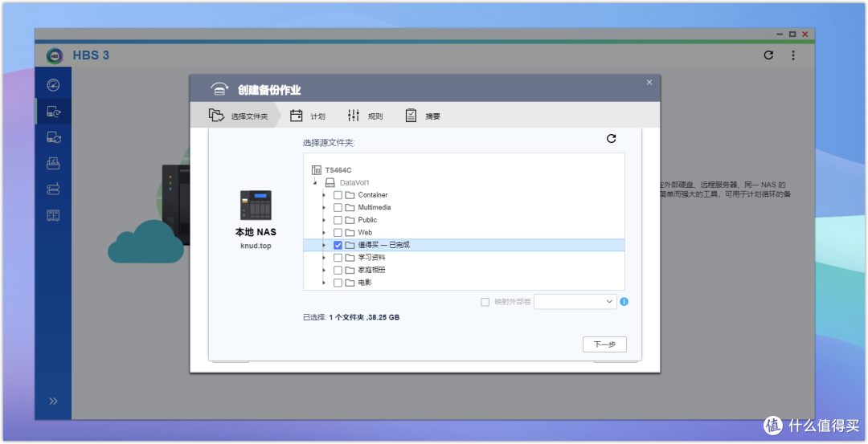The width and height of the screenshot is (868, 444).
Task: Maximize the HBS 3 window
Action: click(792, 35)
